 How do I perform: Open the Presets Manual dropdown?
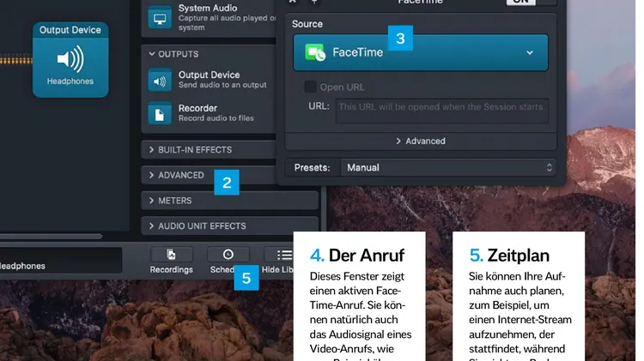point(448,167)
